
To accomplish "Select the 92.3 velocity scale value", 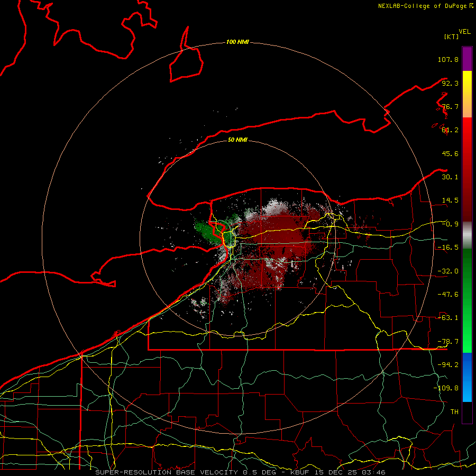I will [450, 83].
